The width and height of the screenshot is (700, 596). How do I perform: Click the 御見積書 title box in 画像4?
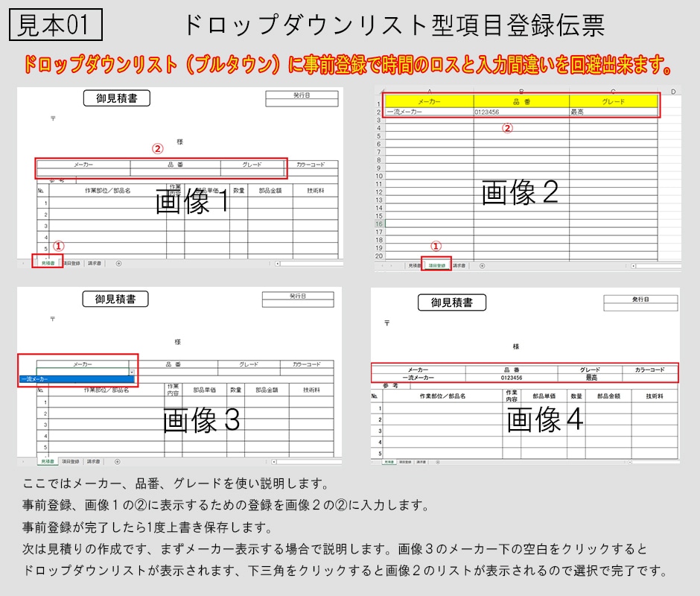pyautogui.click(x=452, y=302)
